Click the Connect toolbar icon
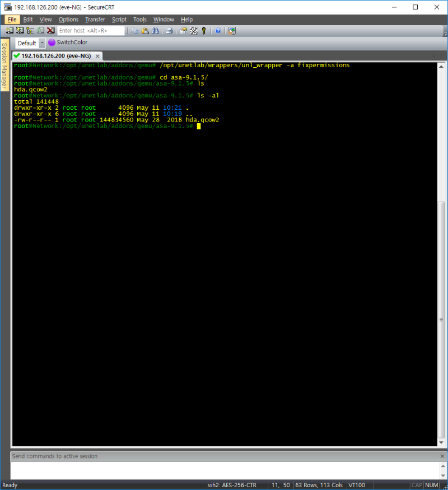 tap(10, 31)
